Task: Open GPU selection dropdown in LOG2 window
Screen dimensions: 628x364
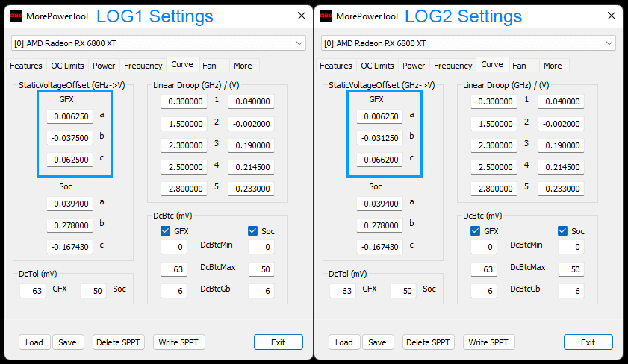Action: [x=469, y=43]
